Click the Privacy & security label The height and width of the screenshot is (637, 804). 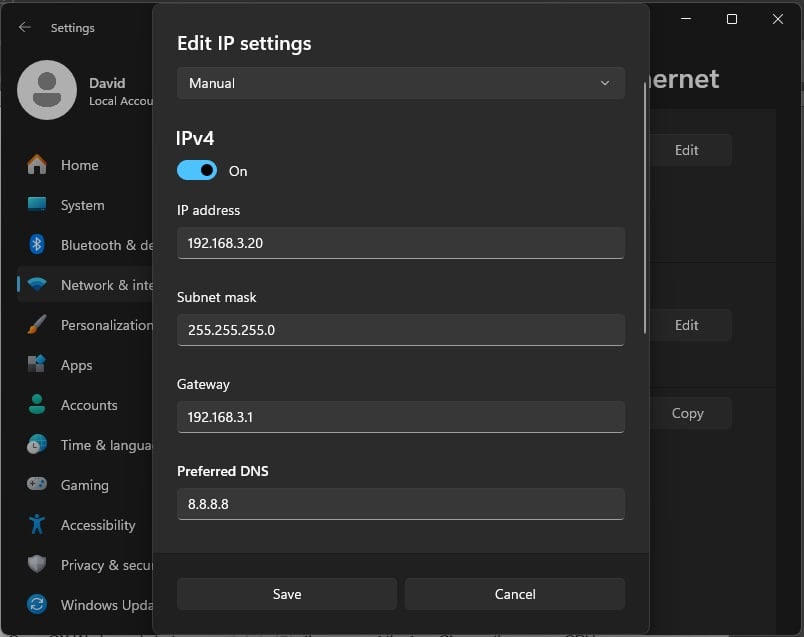tap(107, 565)
